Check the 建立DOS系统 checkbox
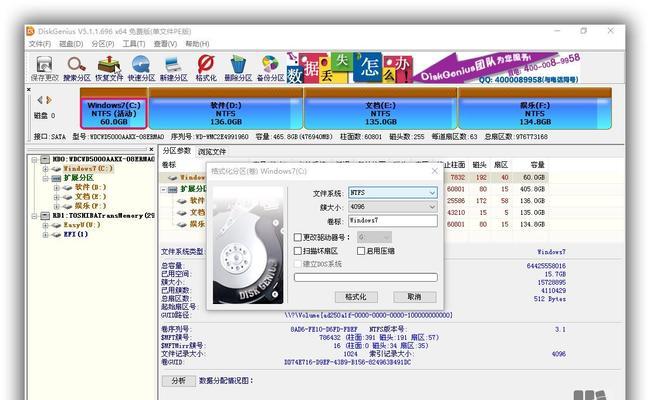The image size is (650, 400). [297, 264]
